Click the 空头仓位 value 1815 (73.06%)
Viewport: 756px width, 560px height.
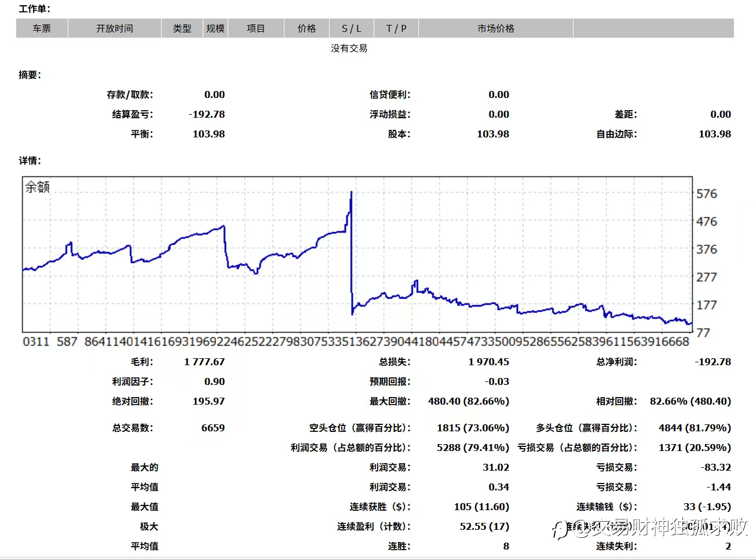pyautogui.click(x=473, y=428)
